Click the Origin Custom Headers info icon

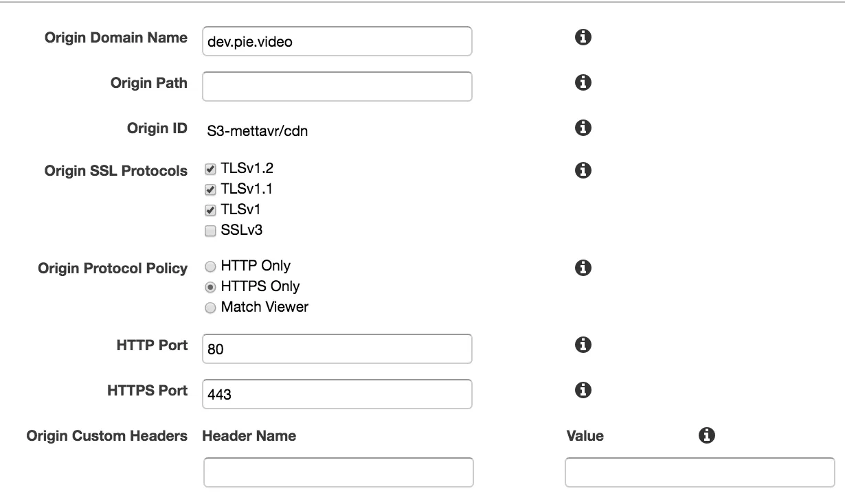706,435
